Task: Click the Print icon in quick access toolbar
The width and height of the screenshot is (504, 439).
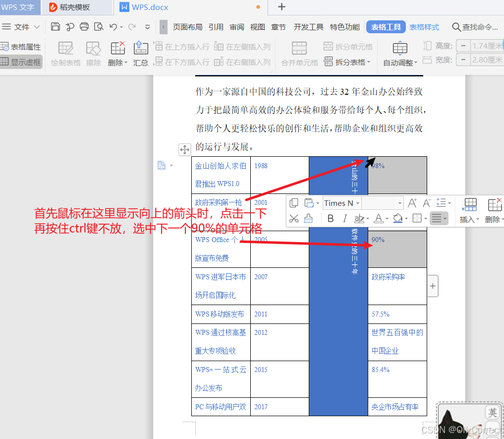Action: point(84,27)
